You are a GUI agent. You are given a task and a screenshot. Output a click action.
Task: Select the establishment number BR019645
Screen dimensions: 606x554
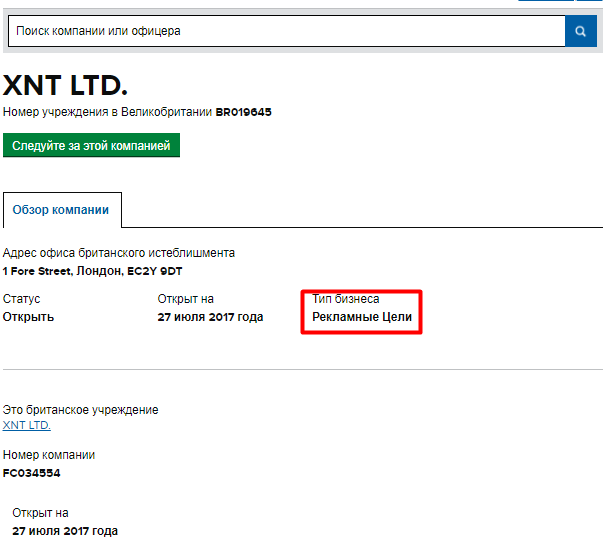(243, 112)
